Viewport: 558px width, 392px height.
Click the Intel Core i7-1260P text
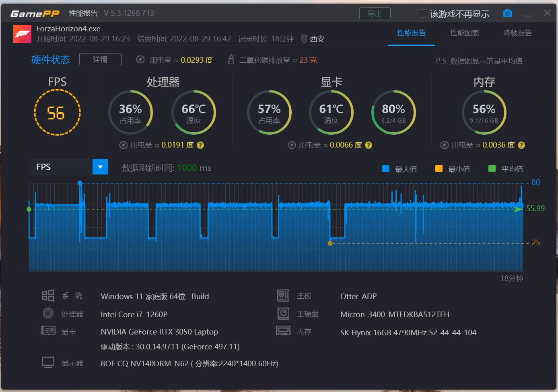pyautogui.click(x=134, y=314)
